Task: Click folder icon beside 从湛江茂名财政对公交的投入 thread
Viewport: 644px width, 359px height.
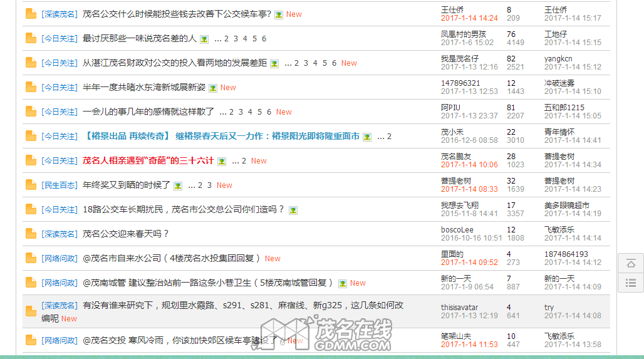Action: (31, 63)
